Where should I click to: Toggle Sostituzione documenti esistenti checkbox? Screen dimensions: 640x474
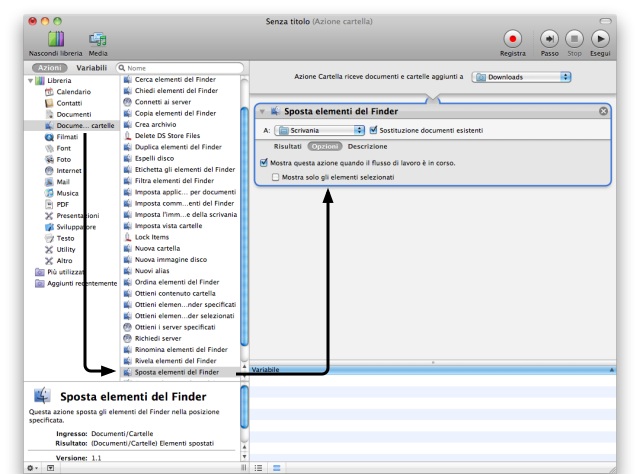coord(373,130)
